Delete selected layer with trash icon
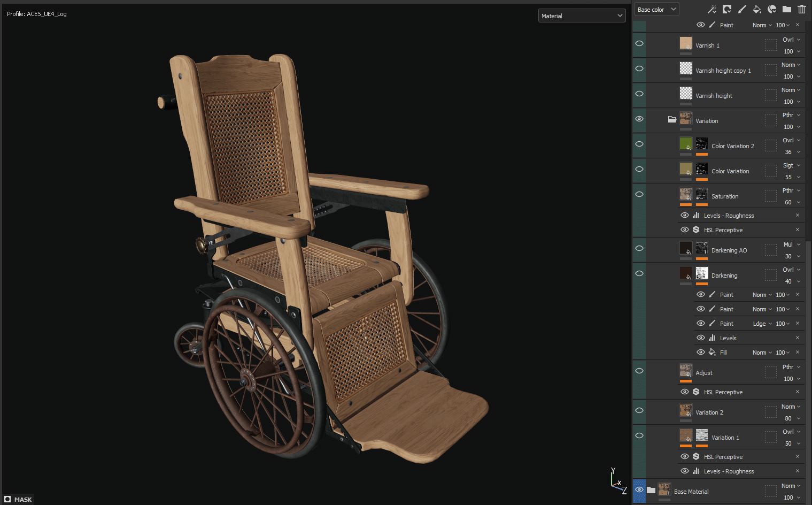 click(x=802, y=9)
